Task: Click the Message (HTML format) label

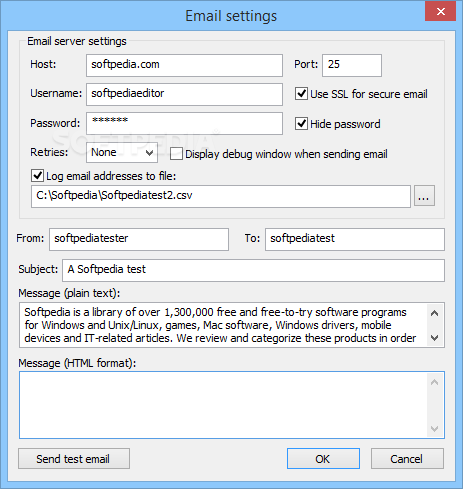Action: (x=77, y=363)
